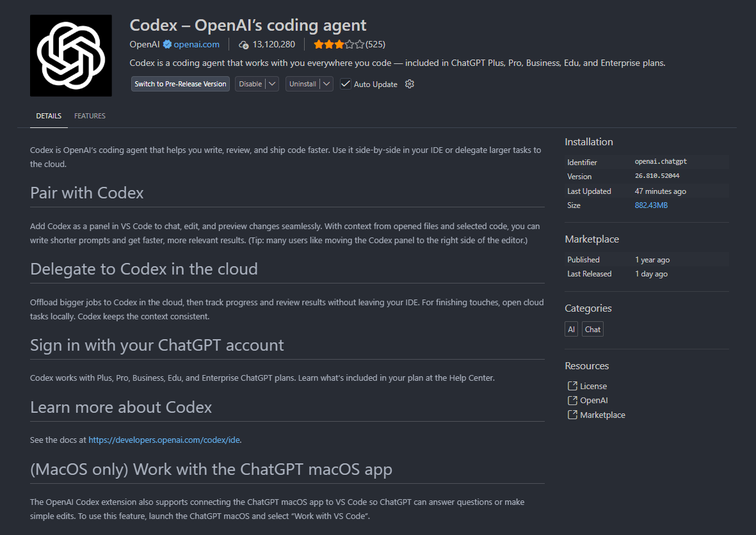Switch to the FEATURES tab

(x=90, y=116)
